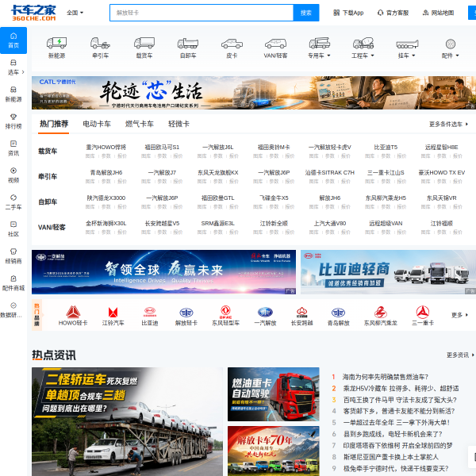The height and width of the screenshot is (476, 476).
Task: Open the 燃油重卡自动驾驶 news thumbnail
Action: [274, 394]
